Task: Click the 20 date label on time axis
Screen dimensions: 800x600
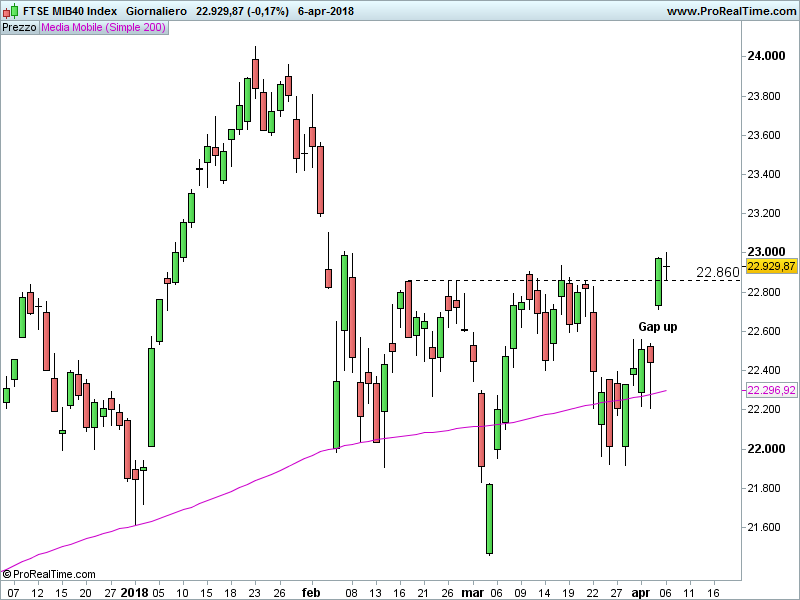Action: (x=86, y=593)
